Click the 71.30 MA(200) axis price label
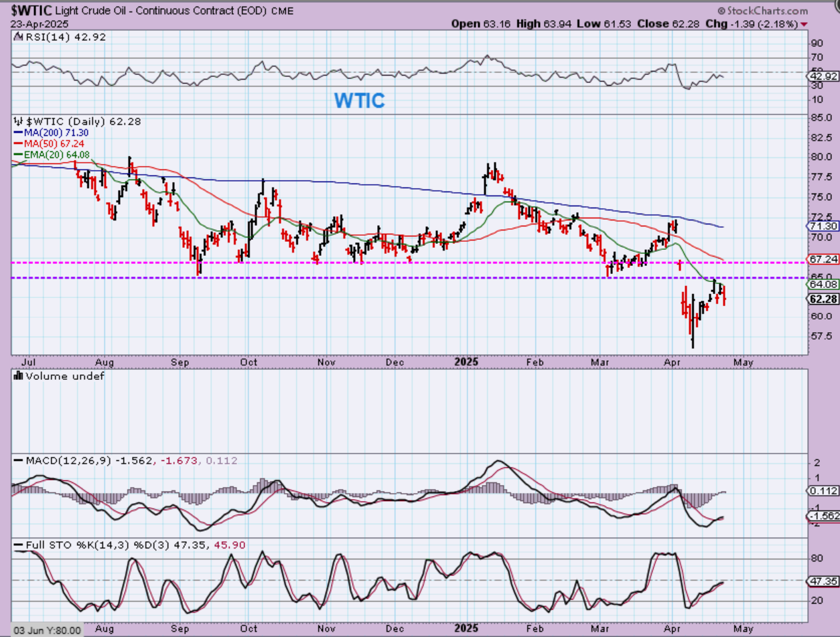 coord(821,227)
